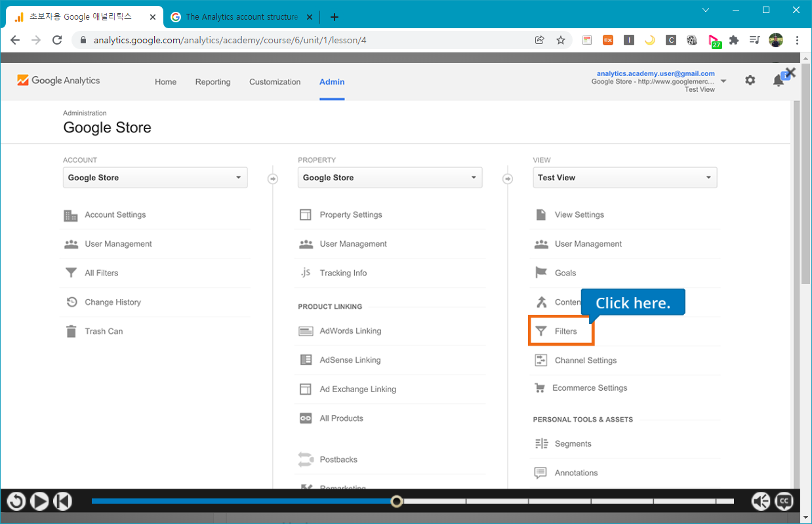This screenshot has height=524, width=812.
Task: Click the AdWords Linking icon
Action: click(x=306, y=331)
